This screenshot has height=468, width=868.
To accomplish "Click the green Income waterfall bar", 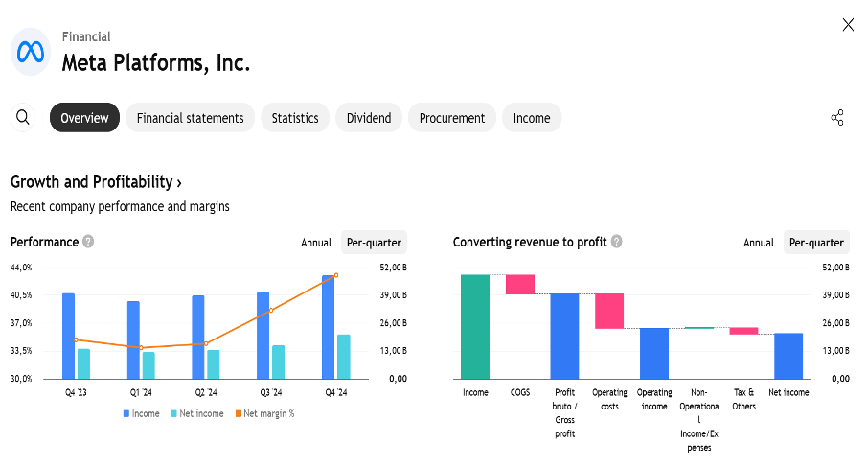I will click(475, 327).
